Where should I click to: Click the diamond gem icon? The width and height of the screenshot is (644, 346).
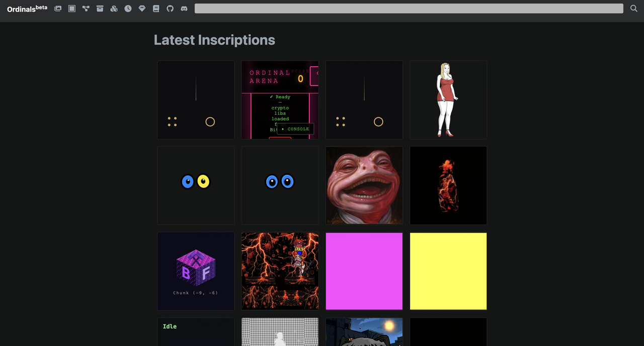point(142,9)
